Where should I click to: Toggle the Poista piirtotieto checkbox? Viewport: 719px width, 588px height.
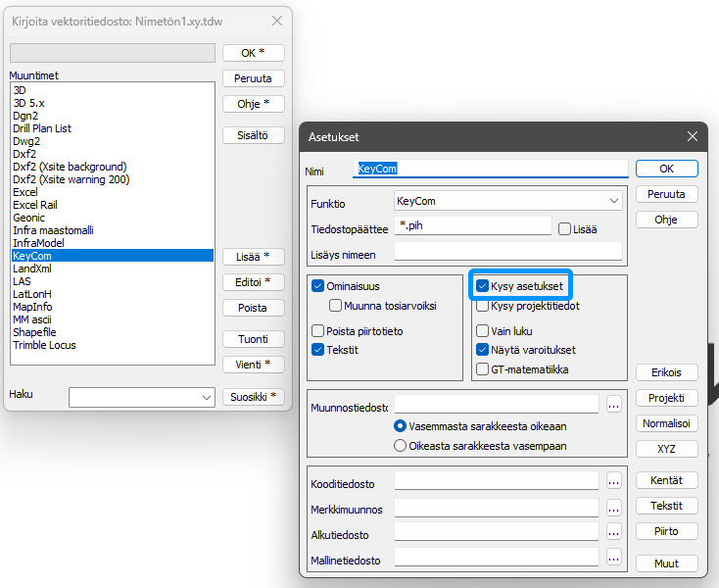point(318,331)
